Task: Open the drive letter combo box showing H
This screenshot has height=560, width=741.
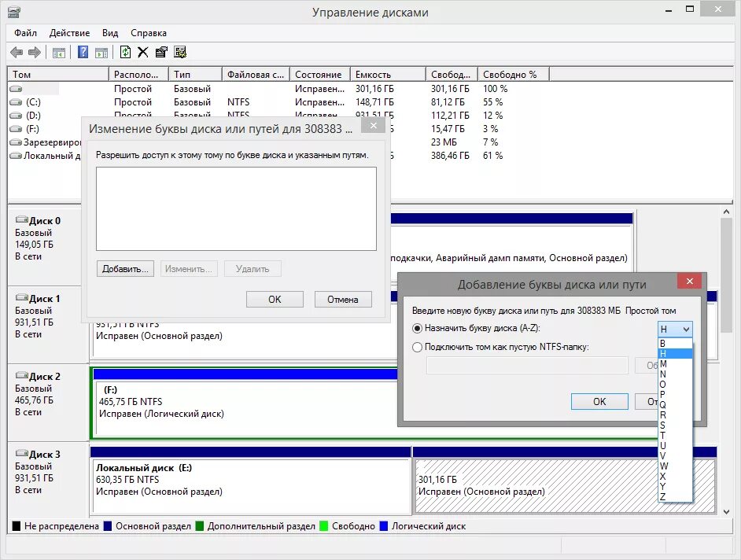Action: click(675, 330)
